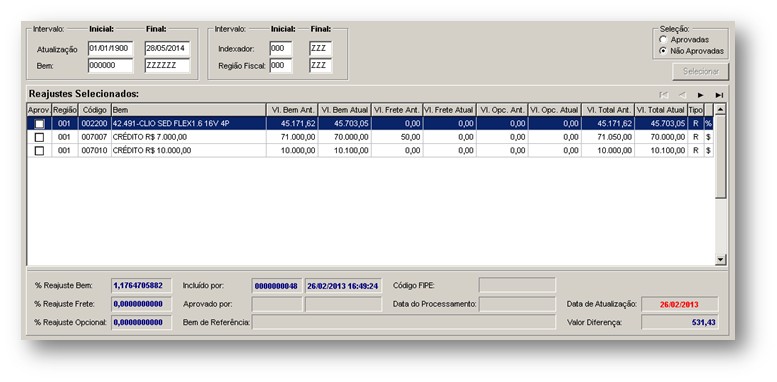Click the Vl. Opc. Atual column header

coord(555,109)
